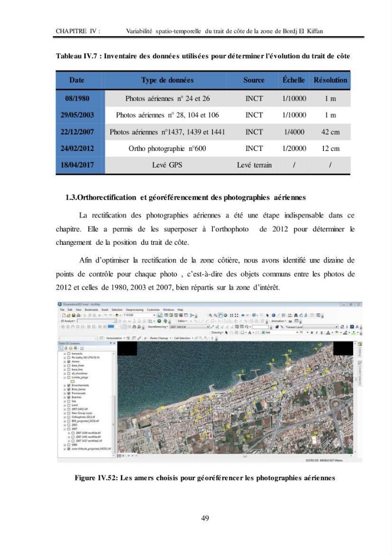The image size is (392, 555).
Task: Open the Drawing menu button
Action: tap(218, 332)
